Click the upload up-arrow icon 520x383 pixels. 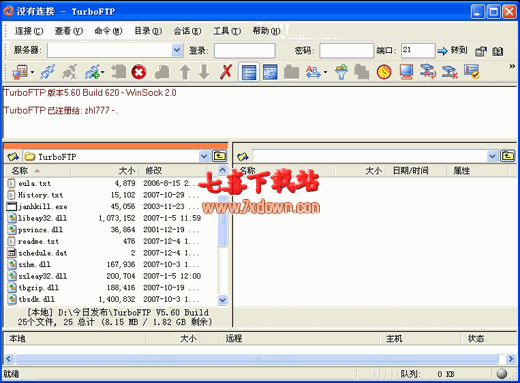point(185,72)
